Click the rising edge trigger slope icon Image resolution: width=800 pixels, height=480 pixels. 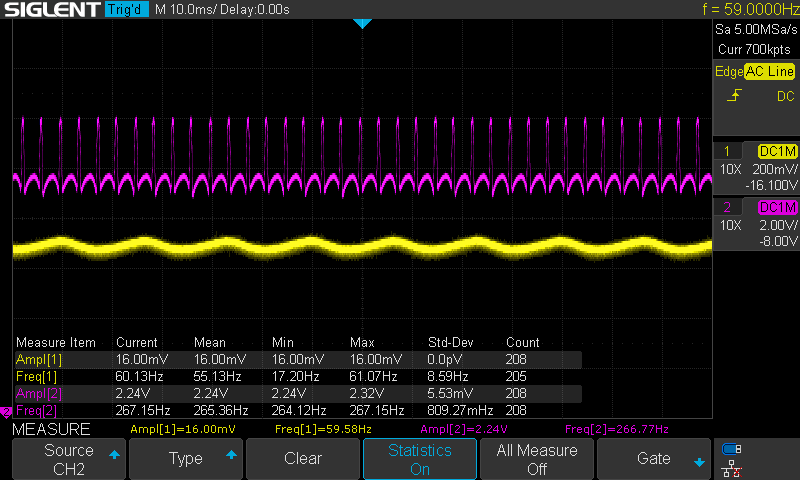click(x=735, y=96)
